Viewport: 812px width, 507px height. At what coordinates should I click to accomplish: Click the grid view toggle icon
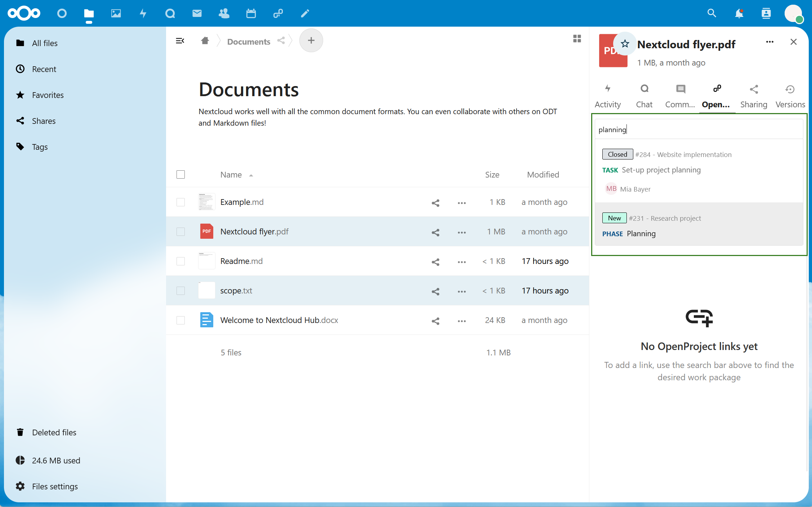click(577, 39)
